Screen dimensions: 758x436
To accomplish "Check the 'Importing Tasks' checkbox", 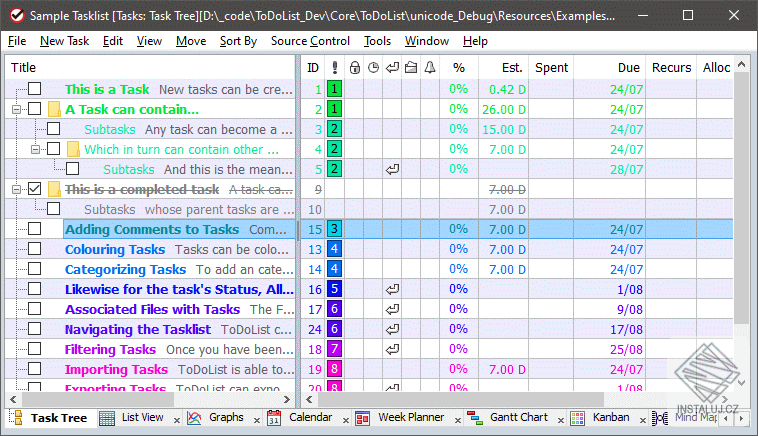I will 34,369.
